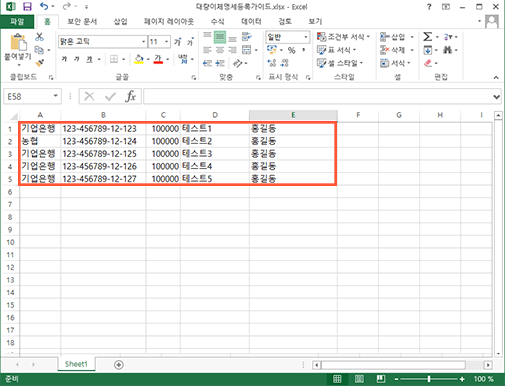Select the Cut scissors icon

pos(39,36)
